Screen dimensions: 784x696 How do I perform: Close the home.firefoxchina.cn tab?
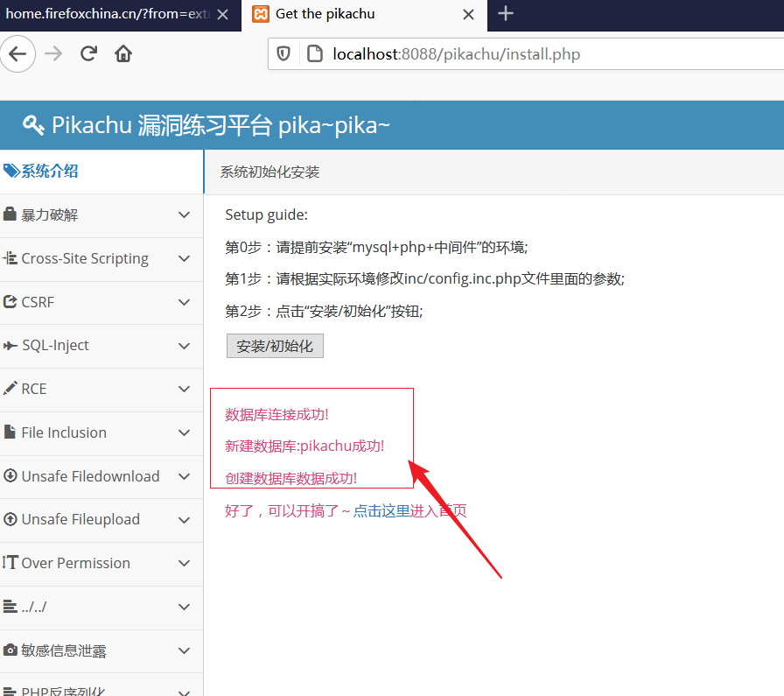[223, 15]
